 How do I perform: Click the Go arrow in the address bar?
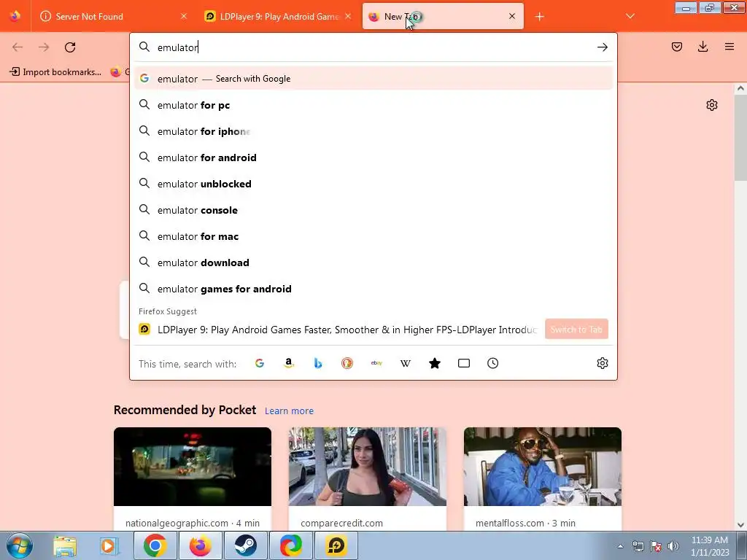(x=602, y=47)
